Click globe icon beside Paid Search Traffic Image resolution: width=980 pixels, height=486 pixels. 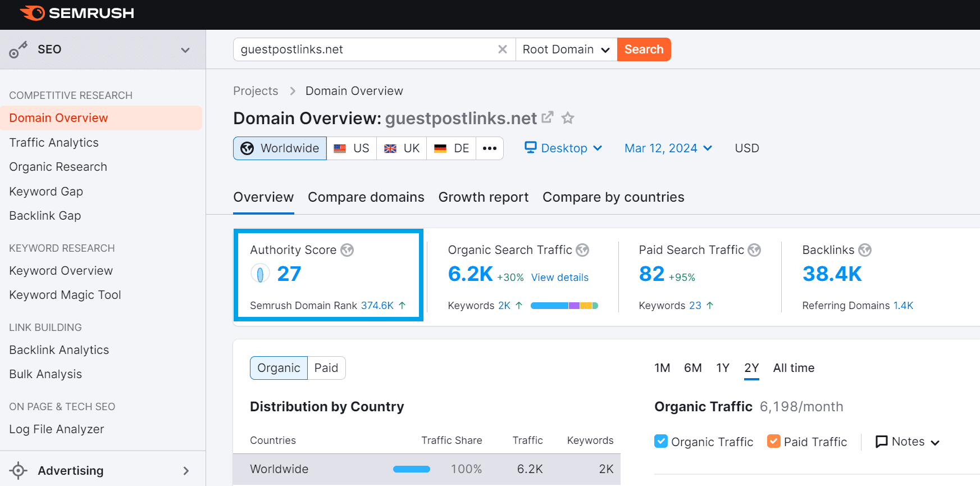click(x=754, y=250)
